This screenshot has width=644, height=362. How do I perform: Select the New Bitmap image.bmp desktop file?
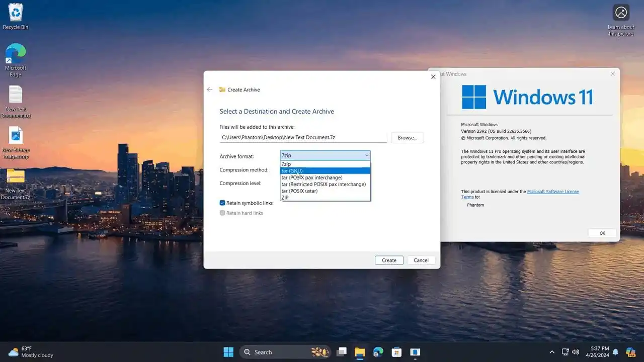[16, 143]
